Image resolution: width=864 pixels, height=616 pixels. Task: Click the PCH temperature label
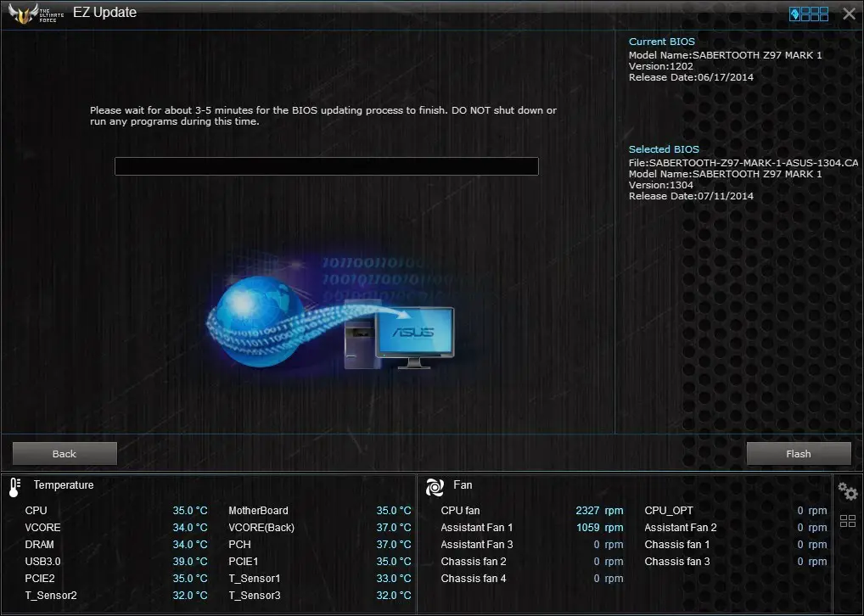click(x=239, y=545)
